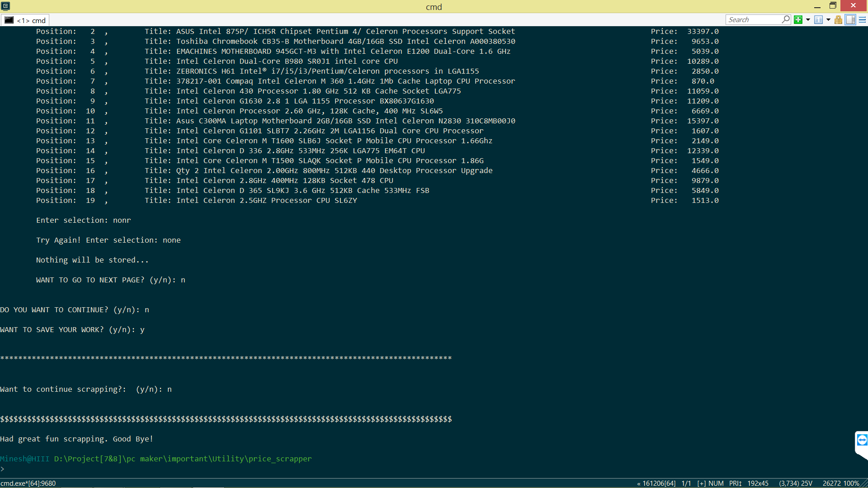Click the NUM lock status indicator
The height and width of the screenshot is (488, 868).
(x=716, y=483)
